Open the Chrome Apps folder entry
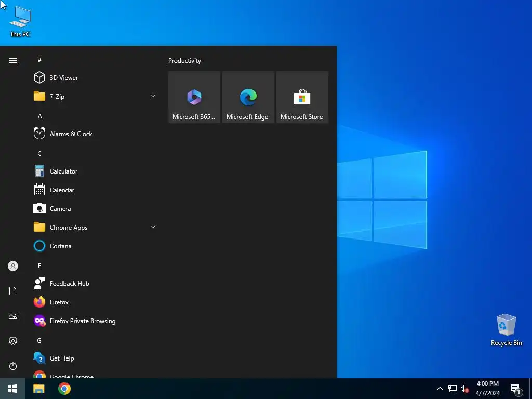Screen dimensions: 532x399 click(x=95, y=227)
